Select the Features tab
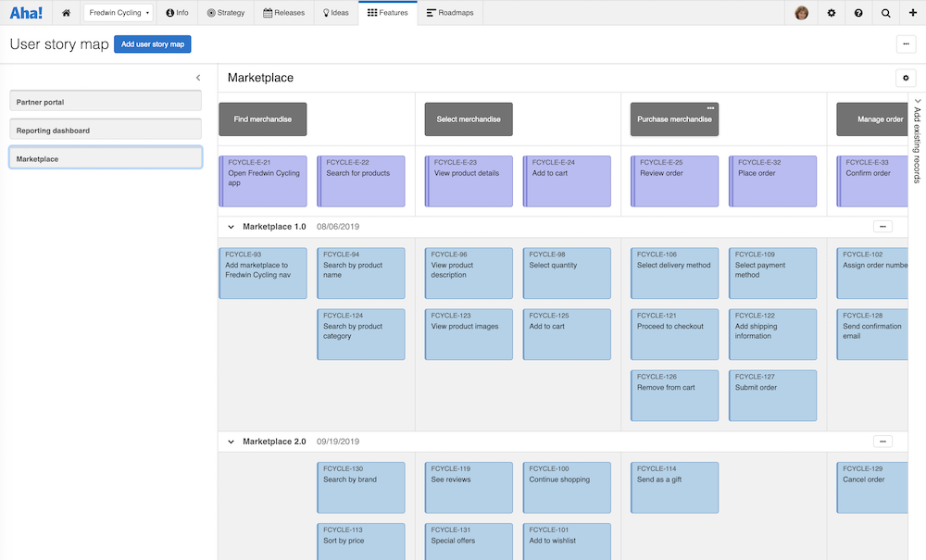Image resolution: width=926 pixels, height=560 pixels. (x=388, y=13)
